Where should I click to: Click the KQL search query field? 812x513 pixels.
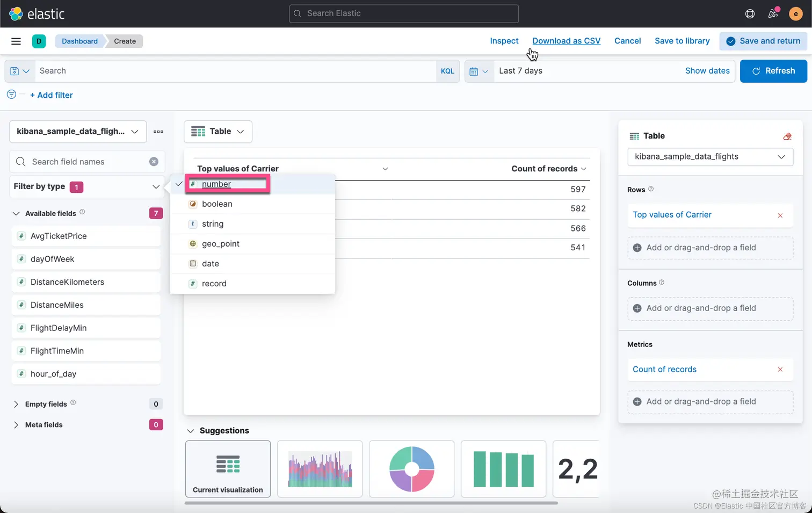click(235, 71)
